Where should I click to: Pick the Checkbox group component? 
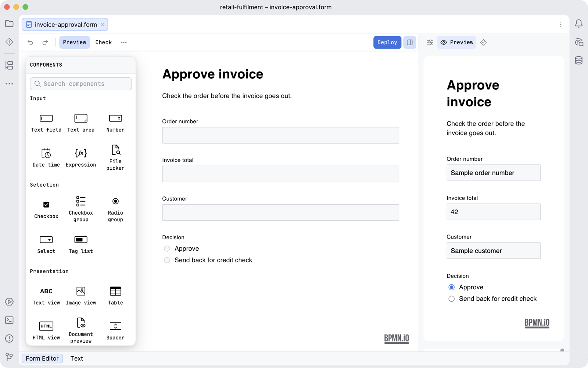point(81,209)
